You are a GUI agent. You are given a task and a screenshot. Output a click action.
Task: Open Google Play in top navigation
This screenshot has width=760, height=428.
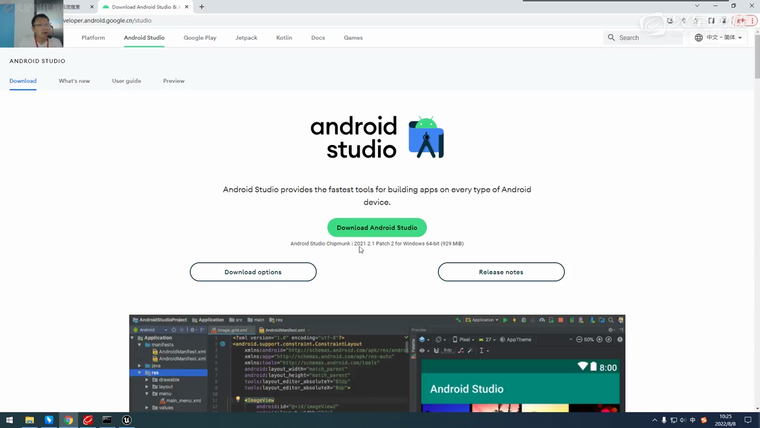(200, 38)
